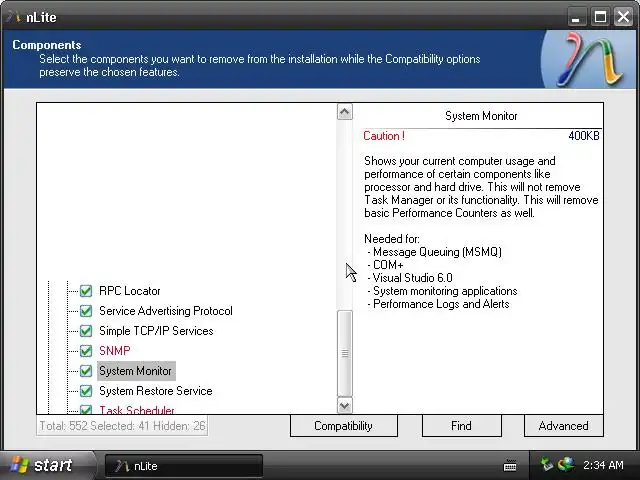Select Service Advertising Protocol item
The width and height of the screenshot is (640, 480).
point(166,311)
